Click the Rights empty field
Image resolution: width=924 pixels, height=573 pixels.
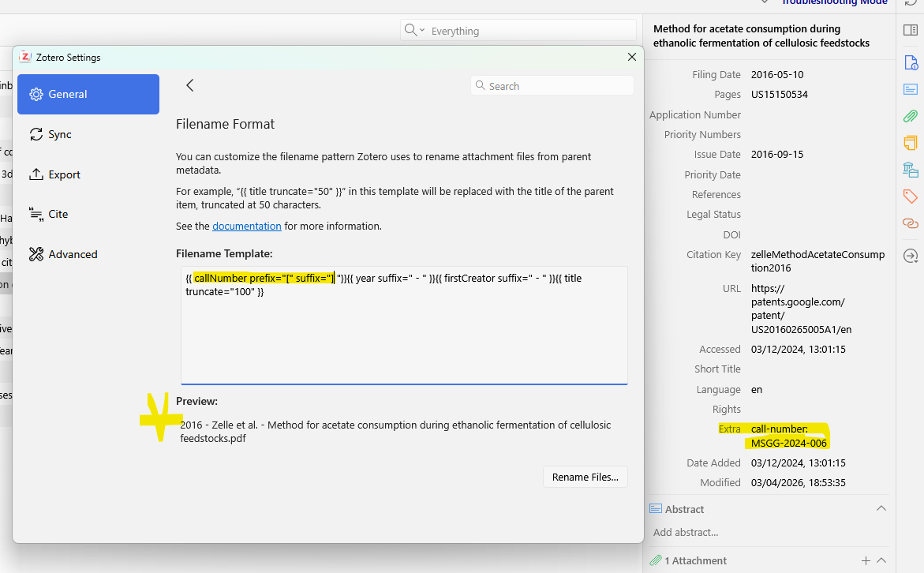[818, 409]
